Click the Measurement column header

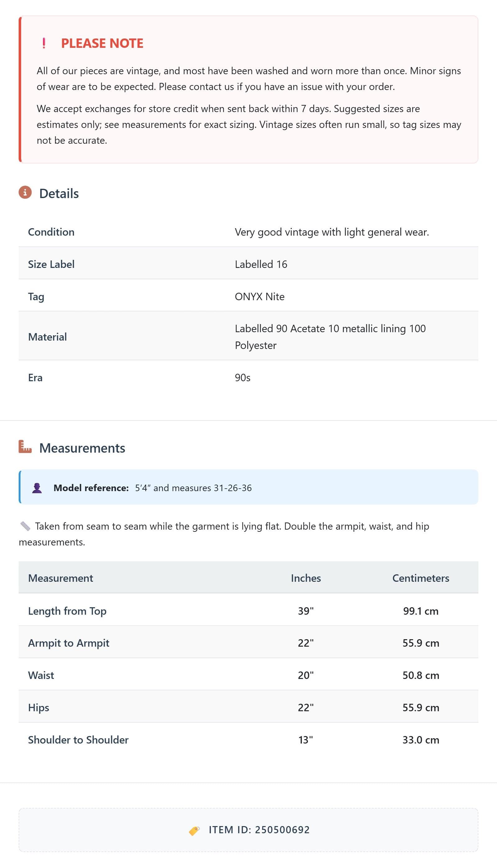[61, 578]
